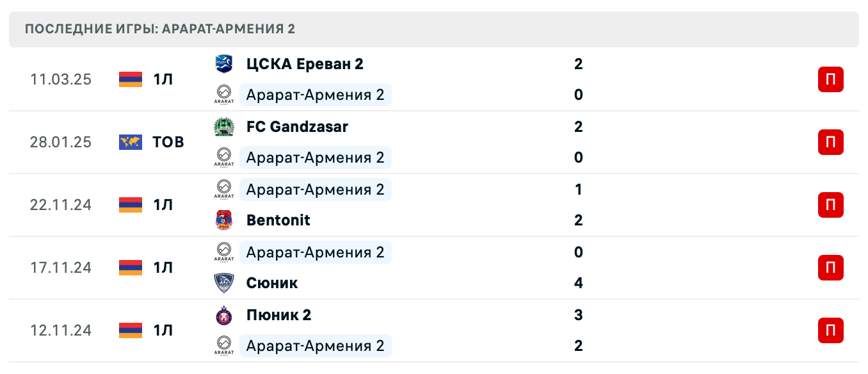Click the Пюник 2 team name
Image resolution: width=868 pixels, height=374 pixels.
(278, 314)
